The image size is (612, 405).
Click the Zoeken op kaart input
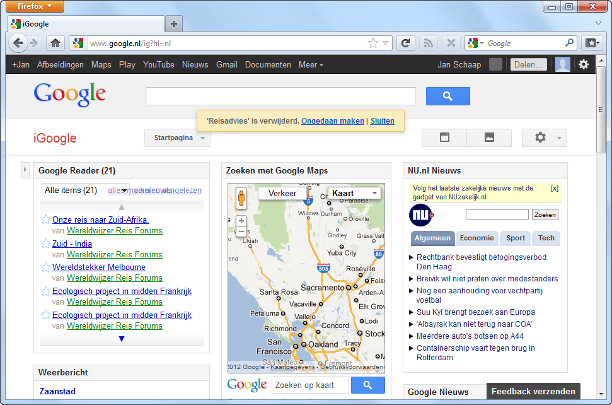tap(310, 385)
